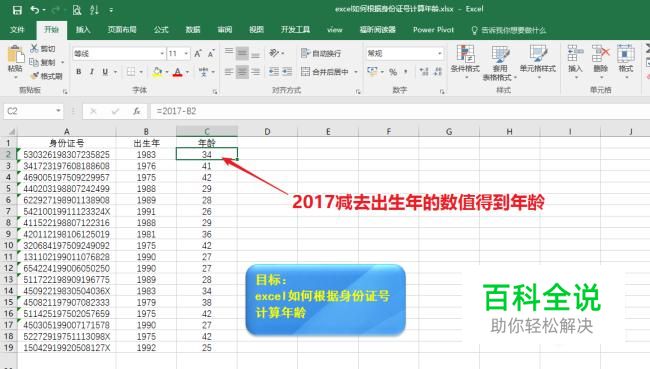The height and width of the screenshot is (369, 650).
Task: Click the red Font Color swatch
Action: [178, 72]
